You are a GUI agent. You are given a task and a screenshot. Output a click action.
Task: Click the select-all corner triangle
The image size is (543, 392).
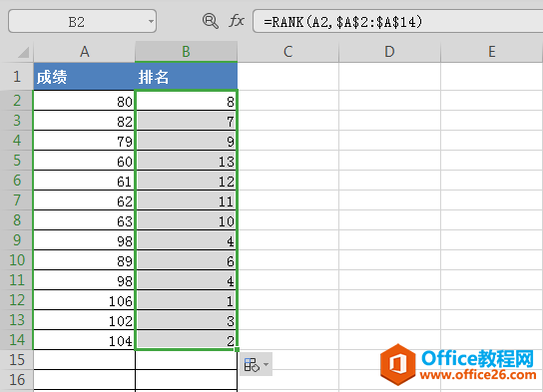click(x=23, y=53)
